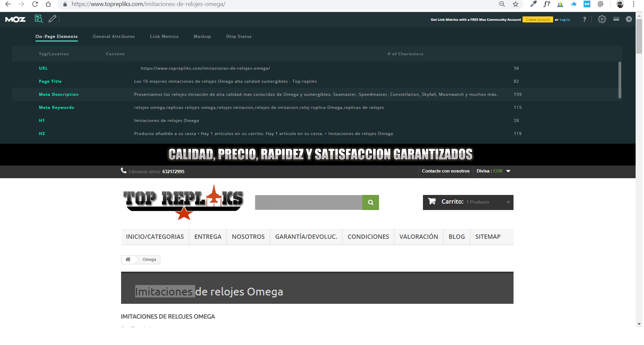Click the Log In link in MozBar
644x345 pixels.
[565, 20]
